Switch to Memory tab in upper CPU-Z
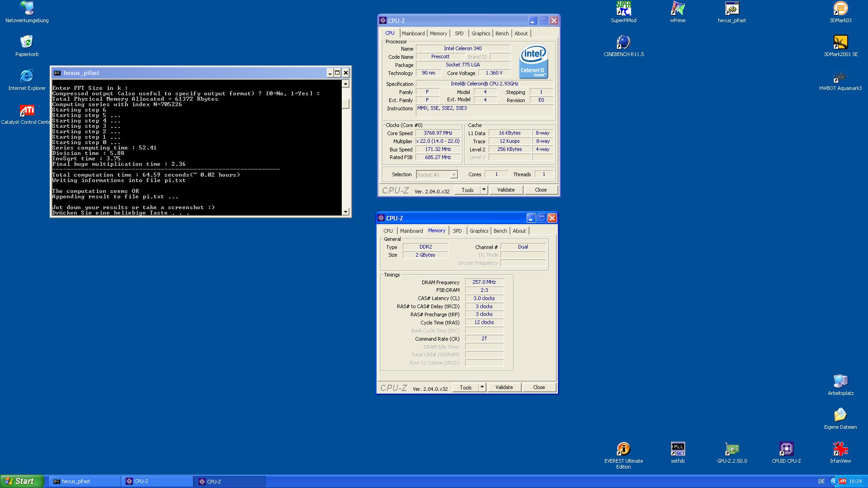 coord(439,33)
